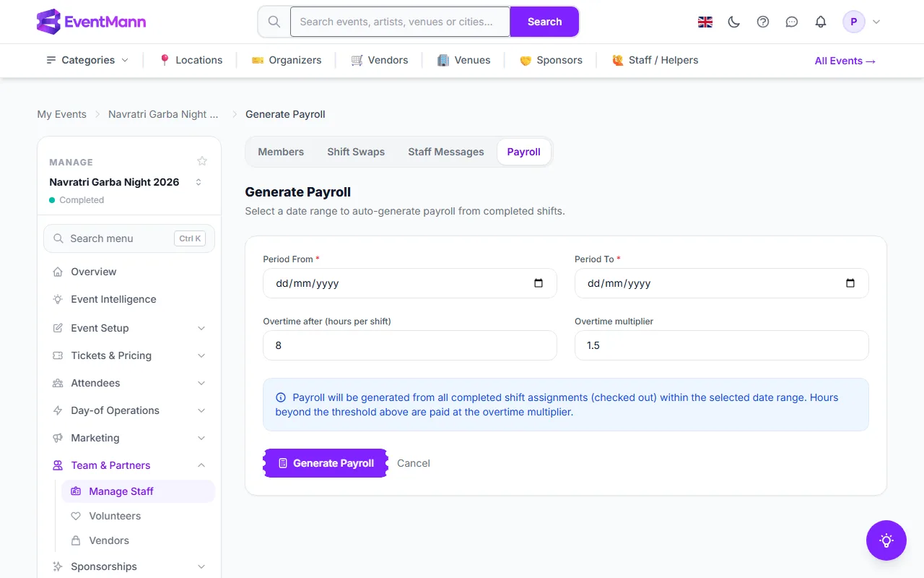Open Sponsors in the nav bar
924x578 pixels.
tap(551, 60)
